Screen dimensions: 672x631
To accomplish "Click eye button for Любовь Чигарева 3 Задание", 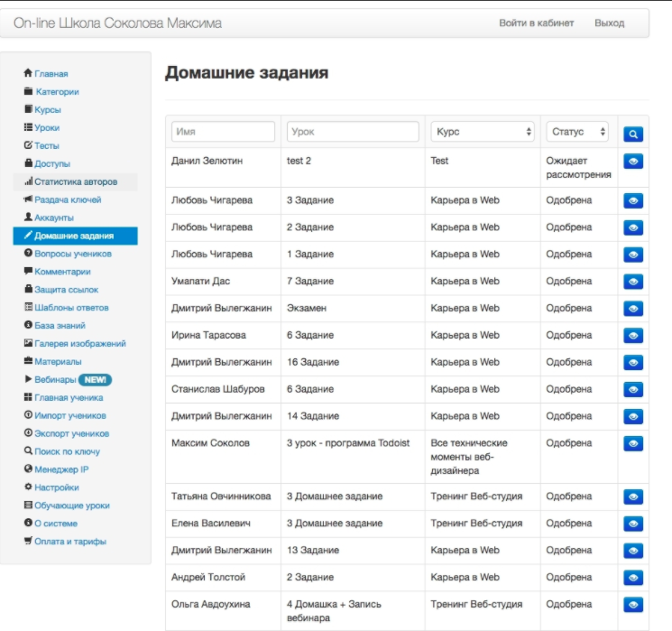I will pos(633,200).
